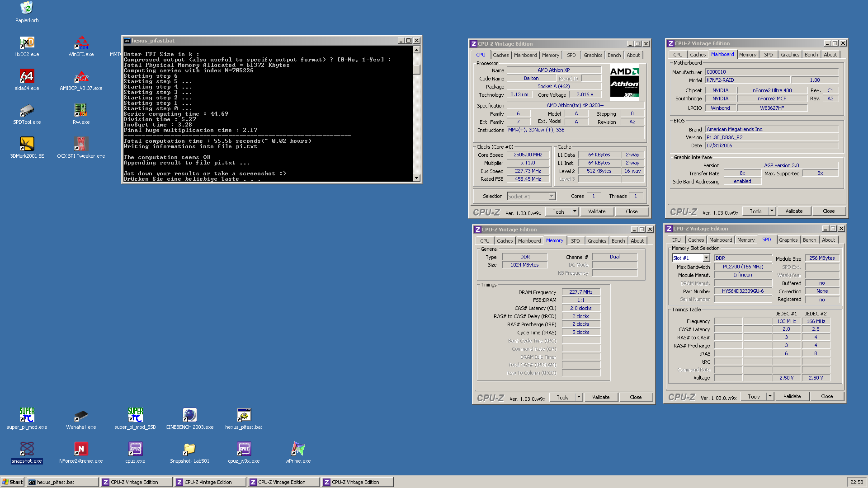
Task: Click Validate in Memory tab window
Action: [x=601, y=397]
